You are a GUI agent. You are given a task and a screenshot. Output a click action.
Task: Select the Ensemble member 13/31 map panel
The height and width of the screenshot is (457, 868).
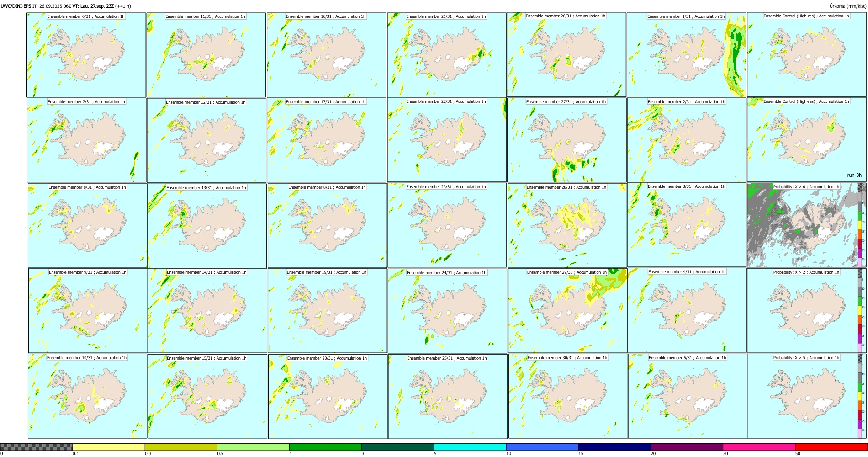pyautogui.click(x=207, y=226)
